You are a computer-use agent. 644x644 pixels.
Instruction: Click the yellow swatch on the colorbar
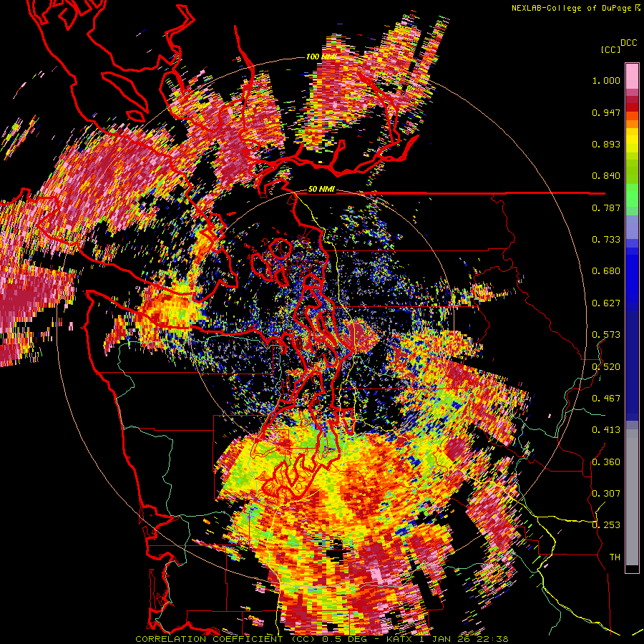[632, 141]
